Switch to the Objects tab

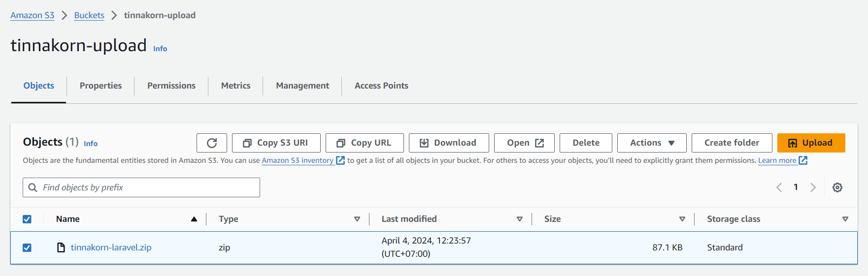click(x=39, y=86)
